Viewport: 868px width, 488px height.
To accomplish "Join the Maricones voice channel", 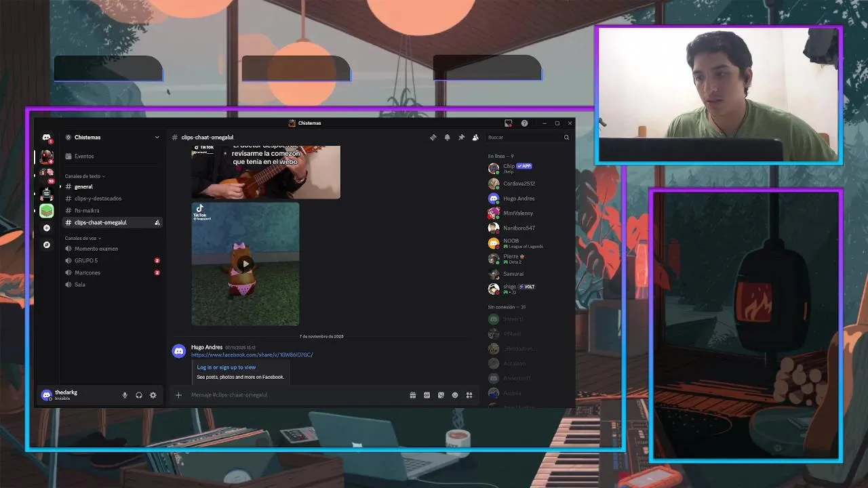I will tap(113, 273).
